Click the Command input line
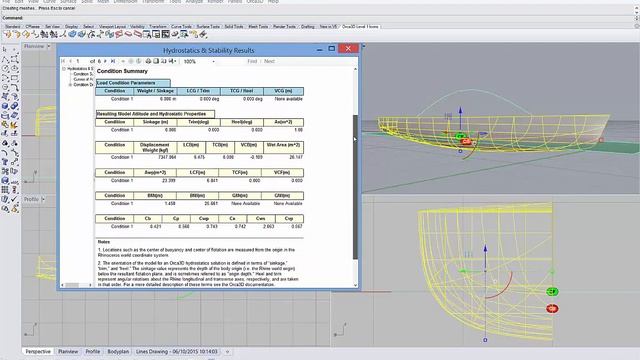 point(318,18)
